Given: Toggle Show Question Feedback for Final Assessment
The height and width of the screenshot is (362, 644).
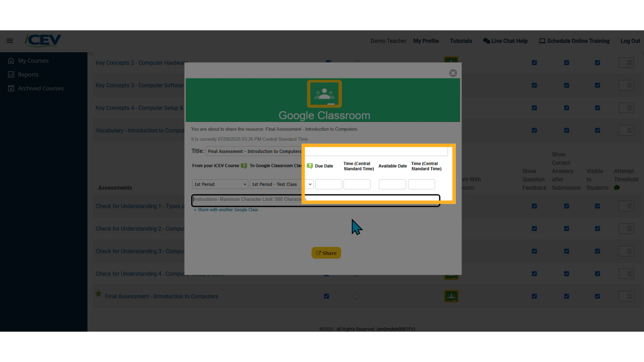Looking at the screenshot, I should coord(534,296).
